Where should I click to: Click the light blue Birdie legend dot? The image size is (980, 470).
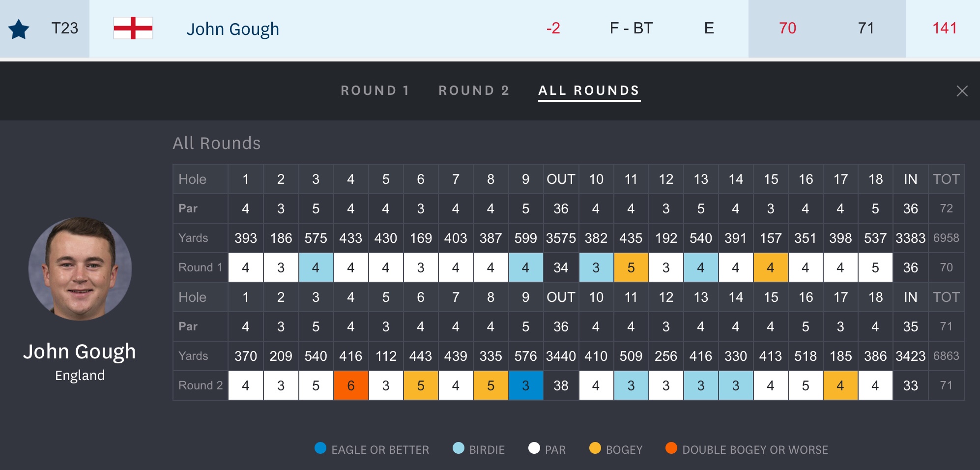(459, 448)
